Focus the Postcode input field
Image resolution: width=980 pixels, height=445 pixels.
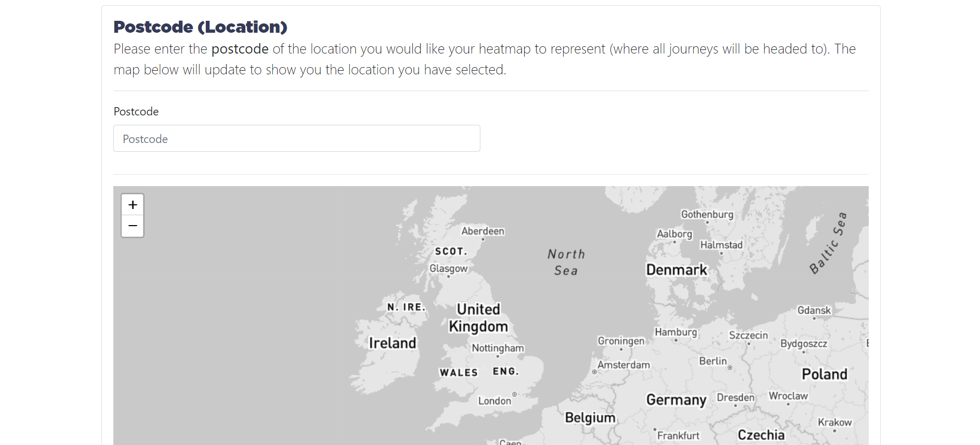pyautogui.click(x=297, y=138)
